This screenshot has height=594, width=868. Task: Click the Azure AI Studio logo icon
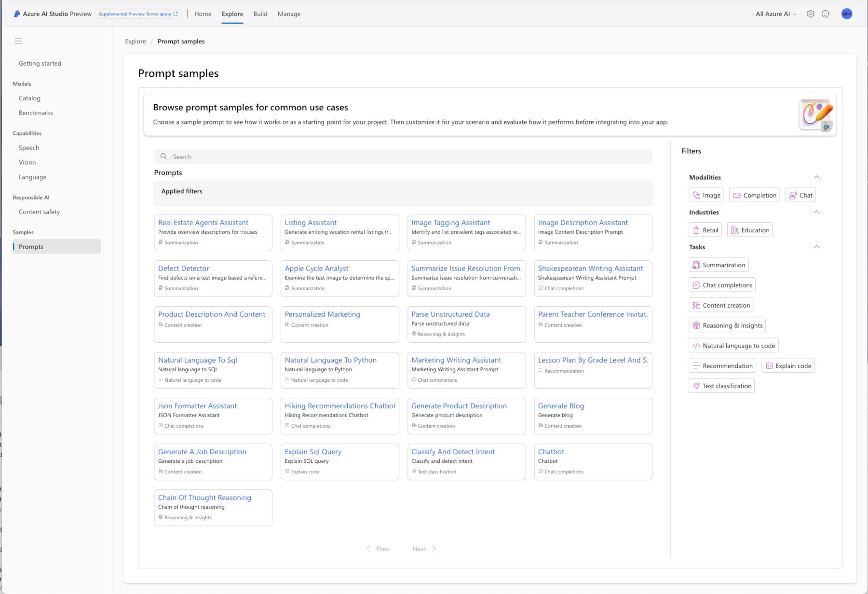coord(17,14)
